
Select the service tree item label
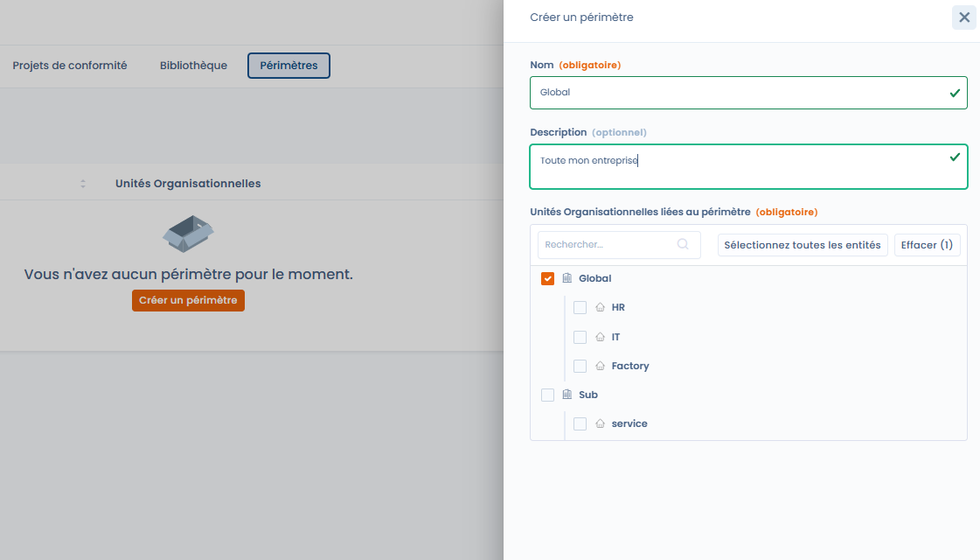629,423
